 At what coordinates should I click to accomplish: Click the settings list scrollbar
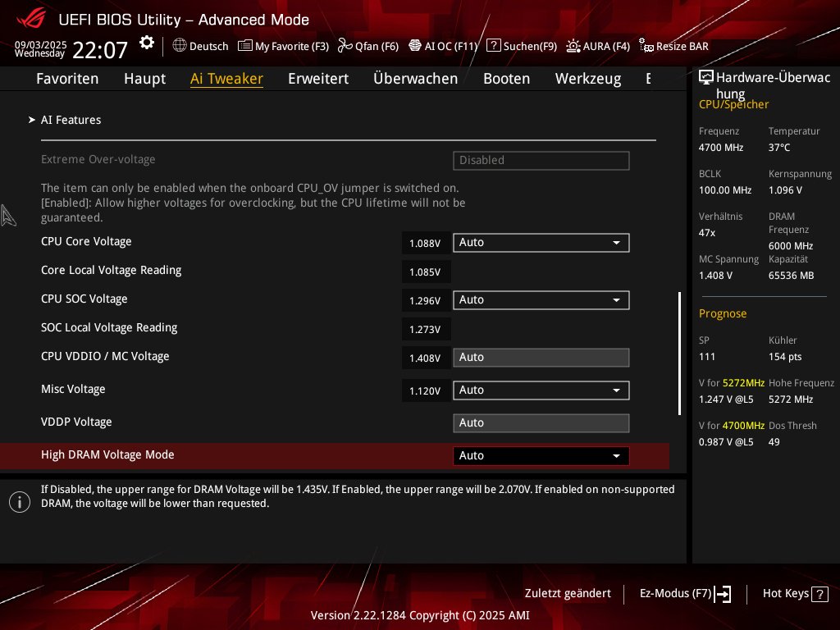pos(679,354)
